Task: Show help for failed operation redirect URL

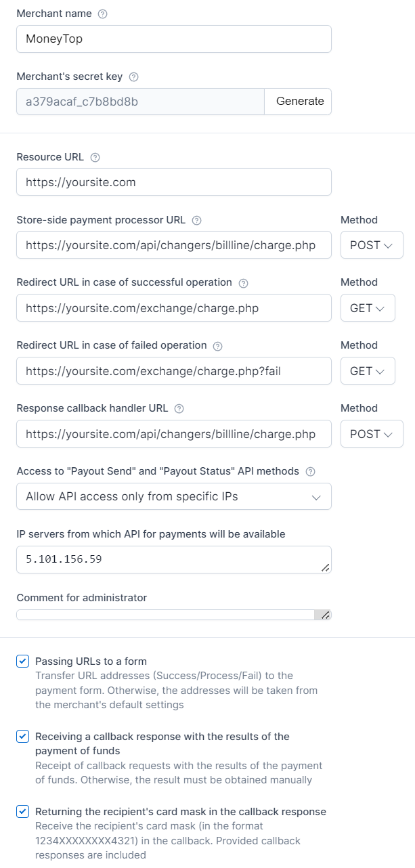Action: coord(218,346)
